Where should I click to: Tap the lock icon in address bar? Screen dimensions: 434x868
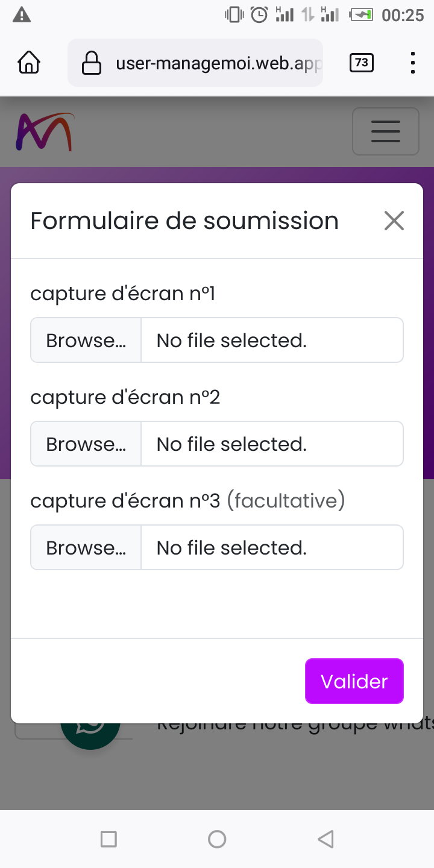pos(91,63)
